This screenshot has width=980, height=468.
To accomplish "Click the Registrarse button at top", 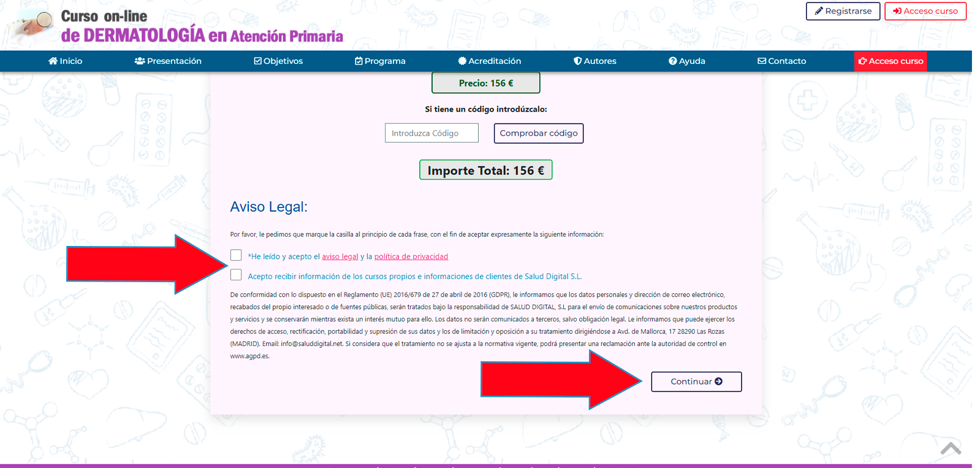I will (843, 11).
